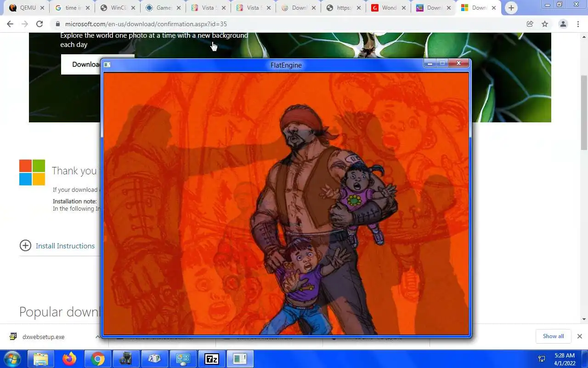Click the 'Popular downl' heading
Viewport: 588px width, 368px height.
[59, 312]
